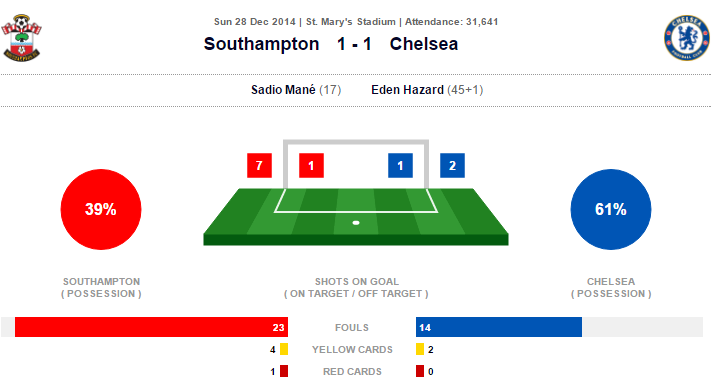Click the Chelsea team name in the scoreline
The width and height of the screenshot is (717, 379).
[423, 44]
